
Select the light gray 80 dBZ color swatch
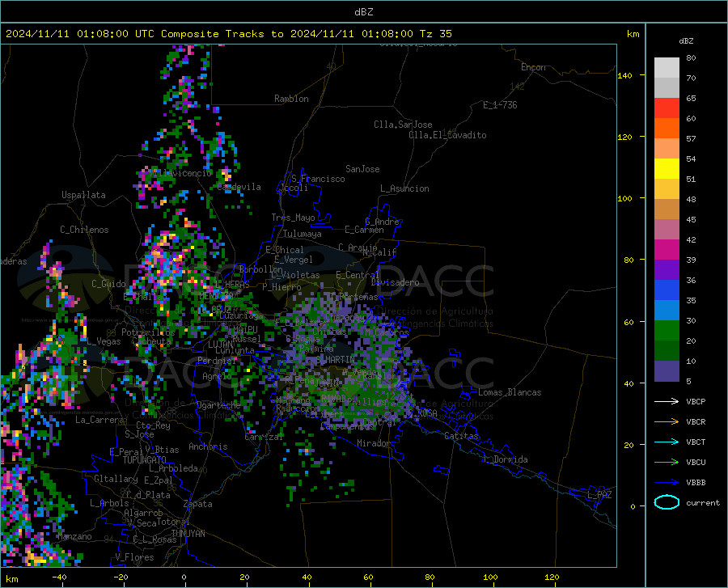tap(667, 67)
